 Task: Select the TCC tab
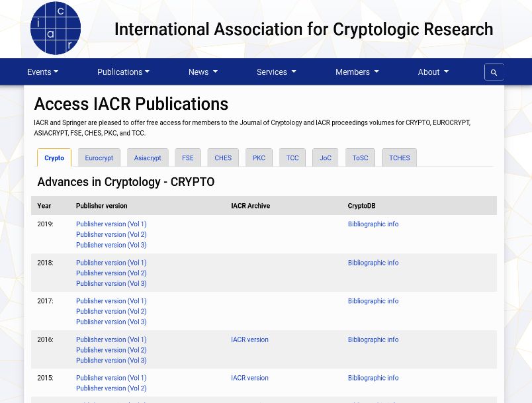click(x=292, y=157)
